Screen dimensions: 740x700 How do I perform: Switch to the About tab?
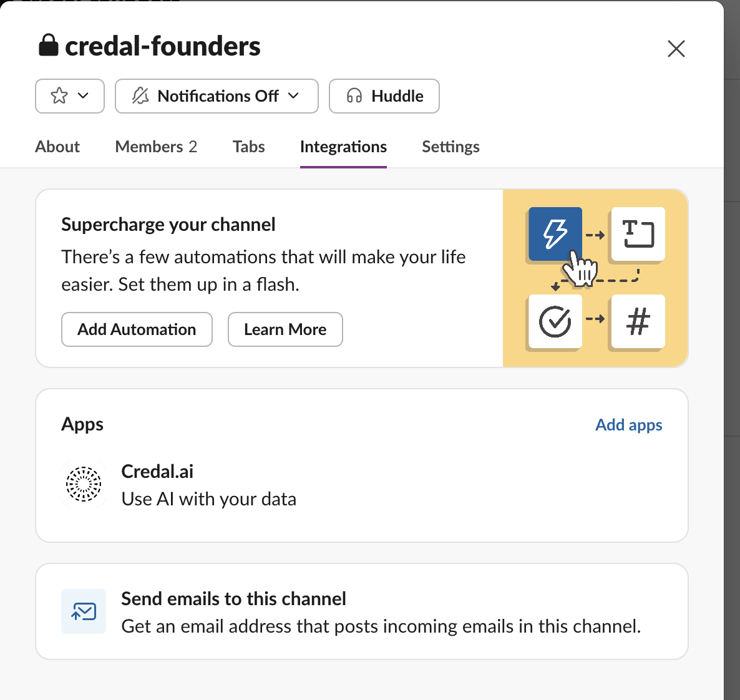tap(57, 147)
